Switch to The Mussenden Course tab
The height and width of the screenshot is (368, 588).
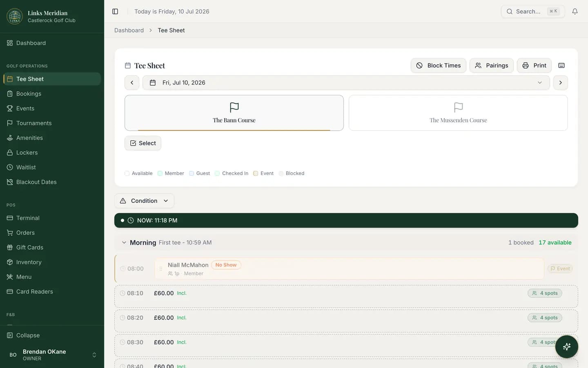pos(458,113)
